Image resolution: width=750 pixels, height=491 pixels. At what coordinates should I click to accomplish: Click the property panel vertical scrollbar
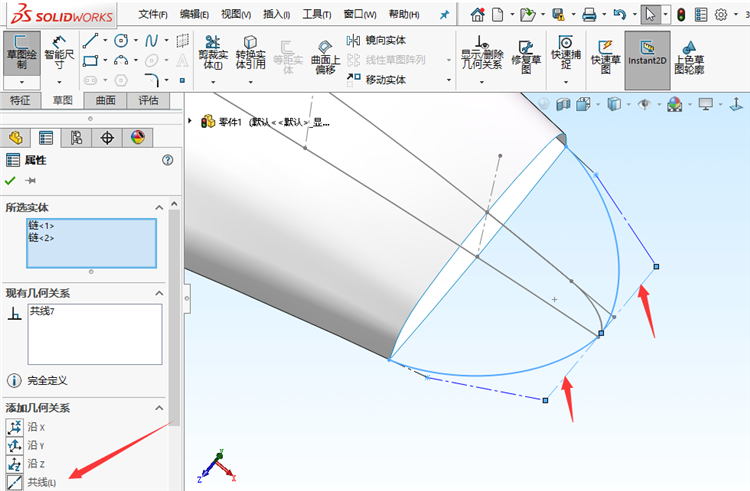[x=174, y=316]
